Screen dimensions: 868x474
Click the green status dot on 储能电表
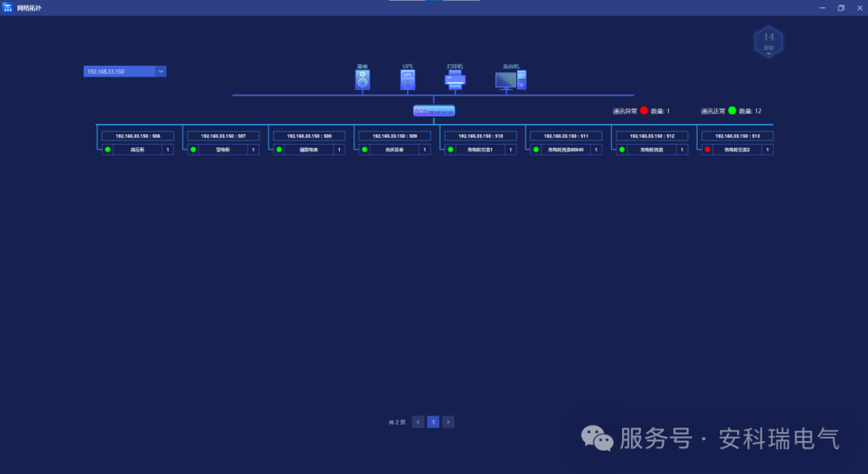pyautogui.click(x=277, y=149)
